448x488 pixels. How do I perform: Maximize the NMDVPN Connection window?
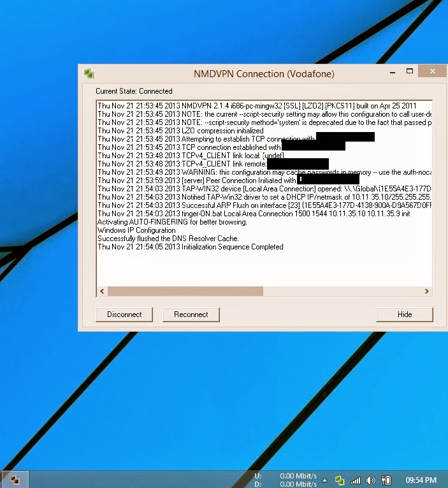(x=410, y=71)
